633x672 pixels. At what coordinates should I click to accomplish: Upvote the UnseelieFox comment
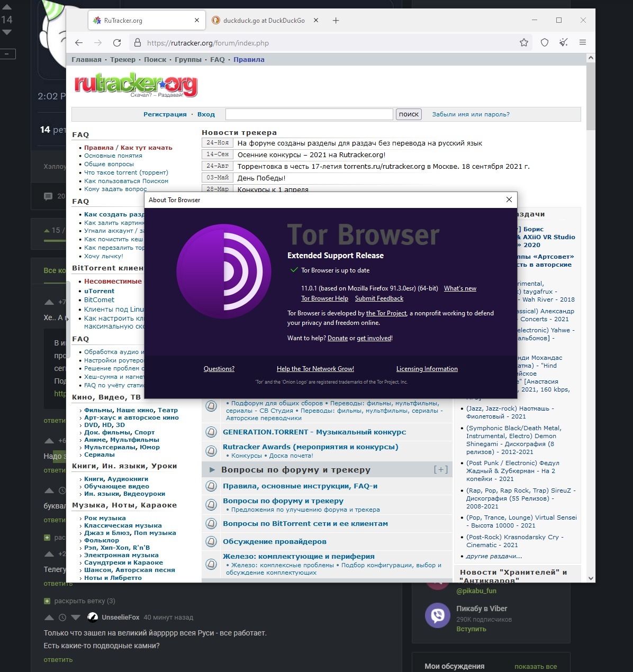49,617
